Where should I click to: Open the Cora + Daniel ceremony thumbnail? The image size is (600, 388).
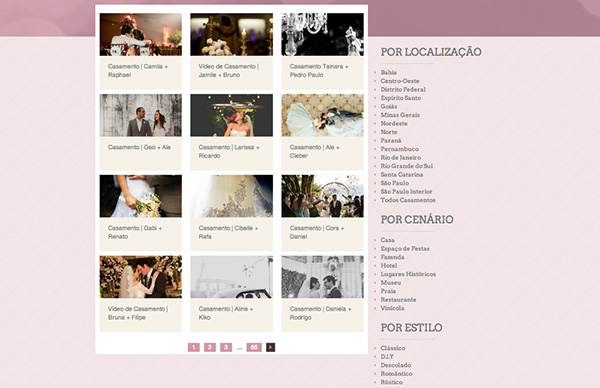coord(323,196)
